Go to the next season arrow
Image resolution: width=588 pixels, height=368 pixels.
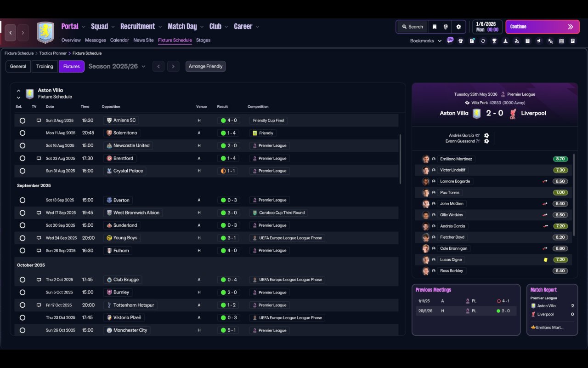click(173, 66)
